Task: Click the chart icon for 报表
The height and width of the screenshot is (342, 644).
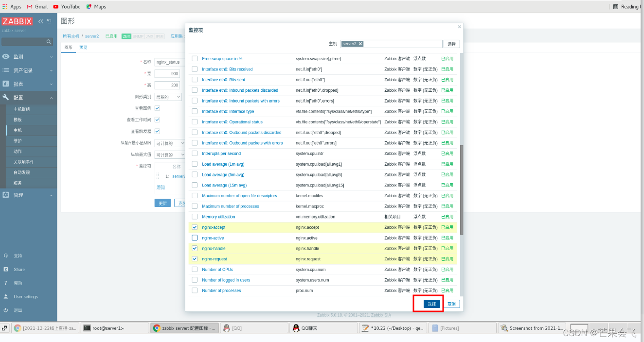Action: coord(6,84)
